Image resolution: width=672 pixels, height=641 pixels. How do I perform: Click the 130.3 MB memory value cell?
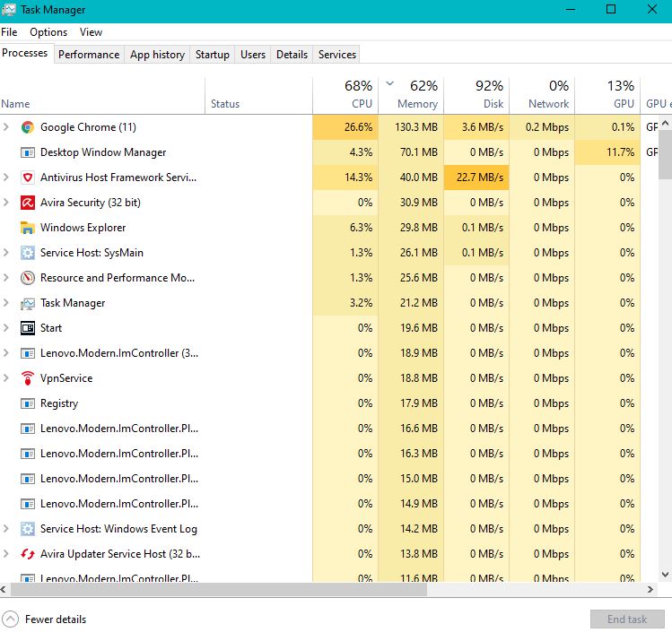pyautogui.click(x=411, y=127)
